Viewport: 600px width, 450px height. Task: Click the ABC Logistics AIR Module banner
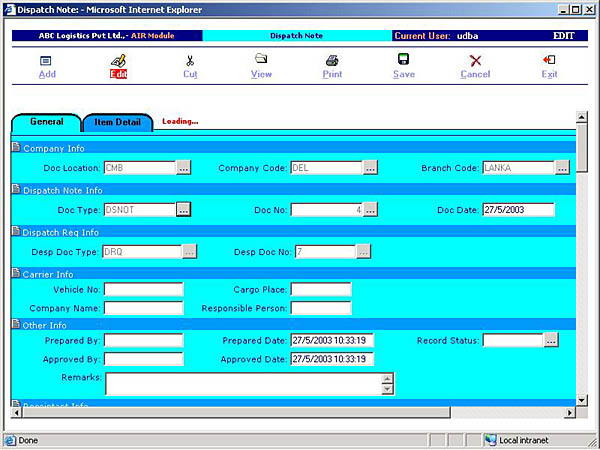pyautogui.click(x=106, y=36)
